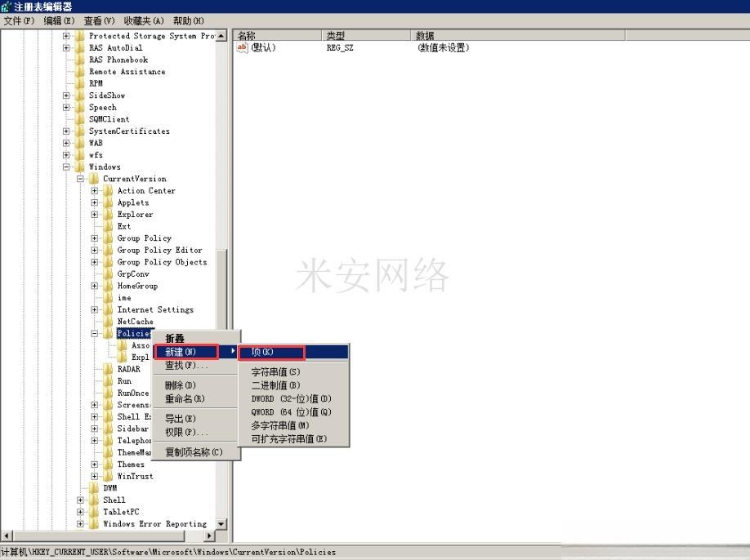
Task: Click the TabletPC folder icon
Action: pos(94,512)
